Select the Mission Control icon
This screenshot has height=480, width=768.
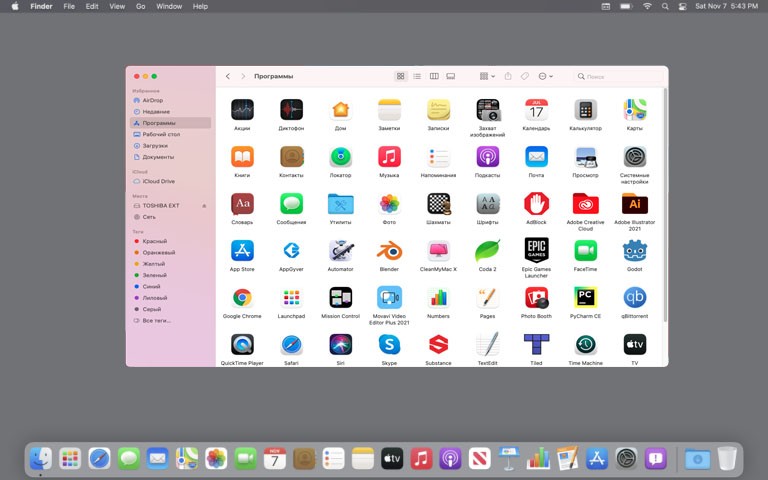pyautogui.click(x=340, y=297)
